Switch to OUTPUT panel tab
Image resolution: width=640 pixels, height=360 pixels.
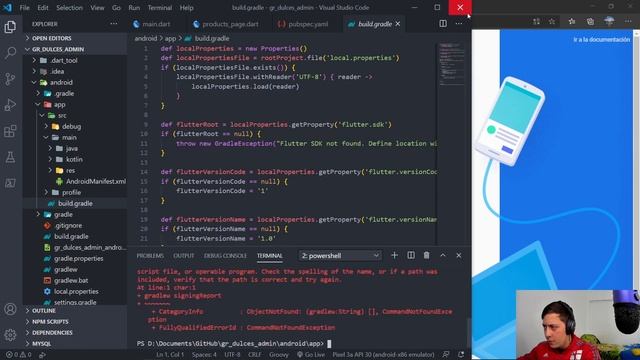184,256
